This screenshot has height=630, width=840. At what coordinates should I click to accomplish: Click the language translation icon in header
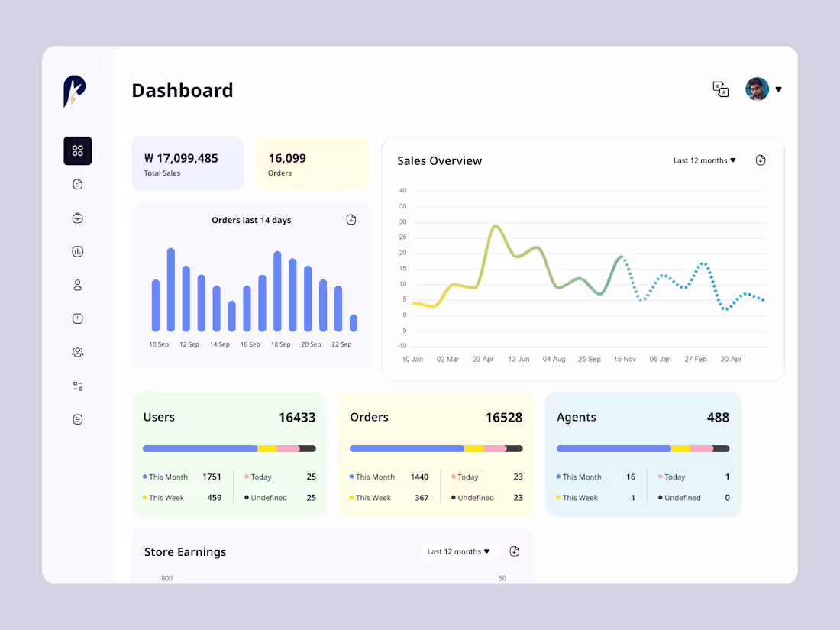721,89
